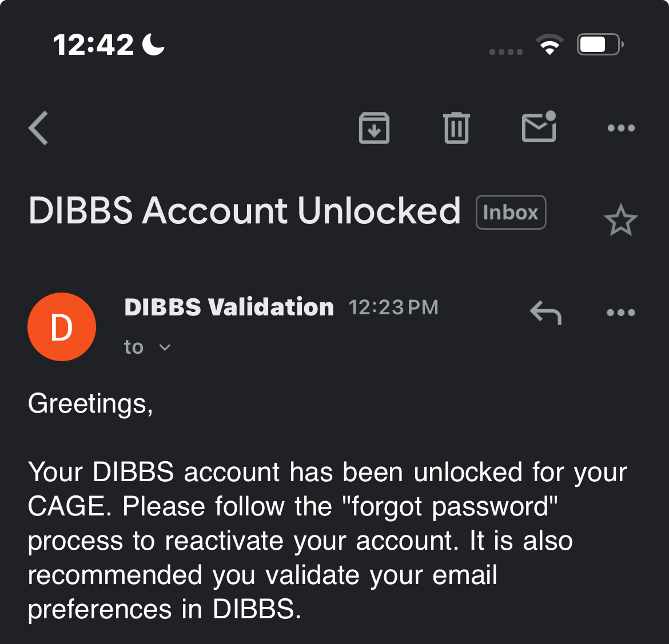Select the Greetings body text
669x644 pixels.
(89, 403)
